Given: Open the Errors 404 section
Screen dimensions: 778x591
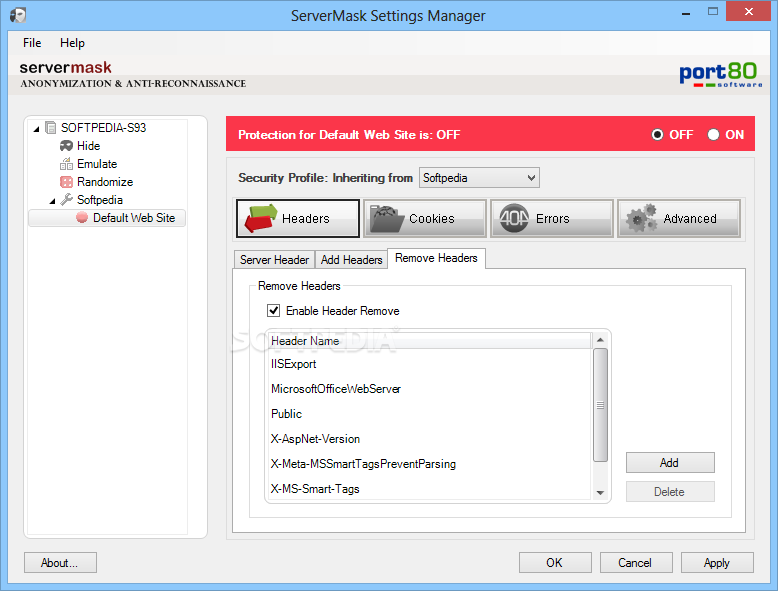Looking at the screenshot, I should pos(552,218).
